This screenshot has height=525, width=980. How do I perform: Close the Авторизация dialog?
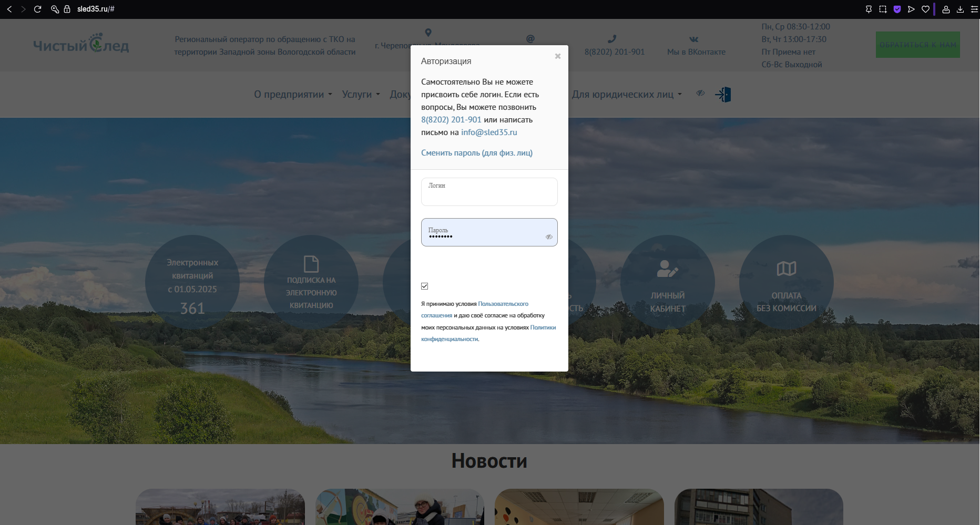tap(558, 56)
